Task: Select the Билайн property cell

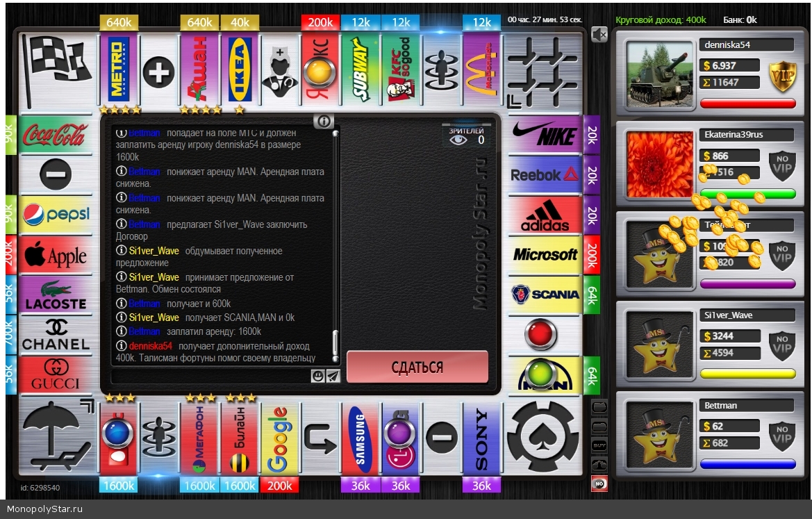Action: [240, 439]
